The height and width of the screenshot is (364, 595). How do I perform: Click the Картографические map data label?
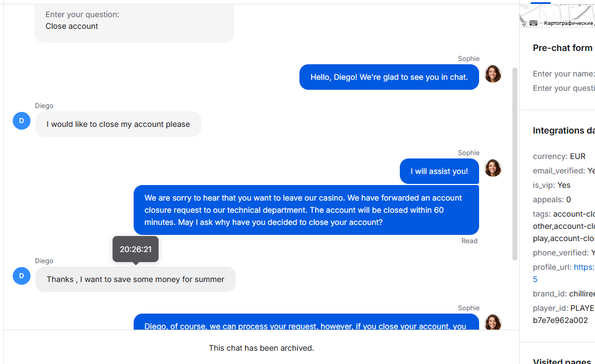click(x=569, y=23)
